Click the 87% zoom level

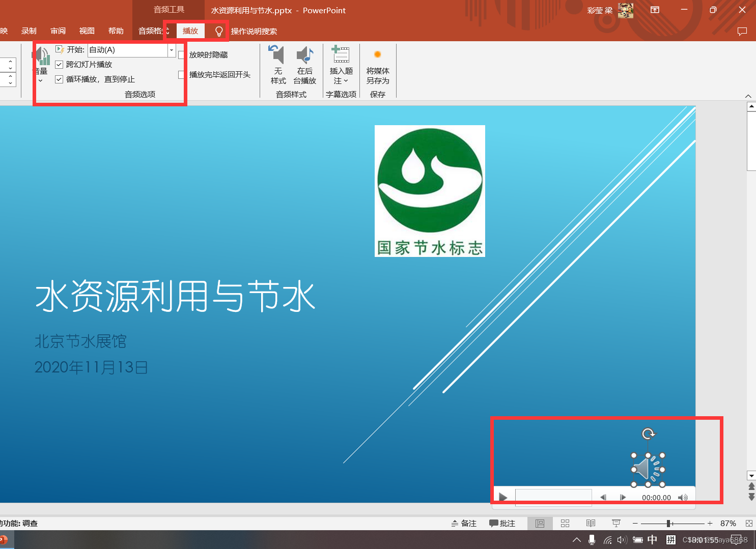pyautogui.click(x=728, y=523)
